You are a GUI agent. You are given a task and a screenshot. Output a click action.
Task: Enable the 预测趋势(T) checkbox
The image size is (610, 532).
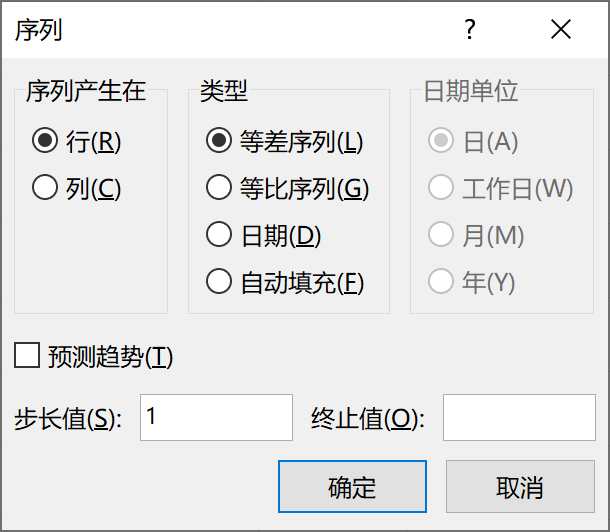[x=28, y=355]
